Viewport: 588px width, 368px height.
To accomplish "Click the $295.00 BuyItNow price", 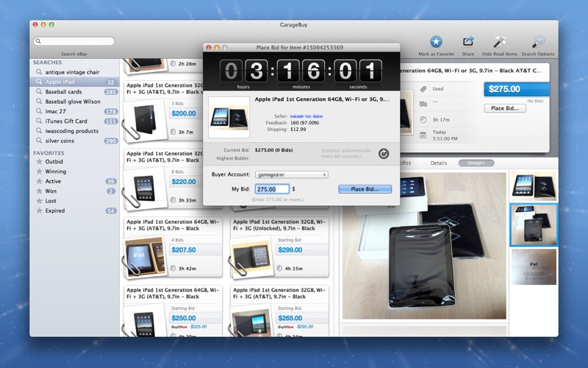I will (305, 327).
